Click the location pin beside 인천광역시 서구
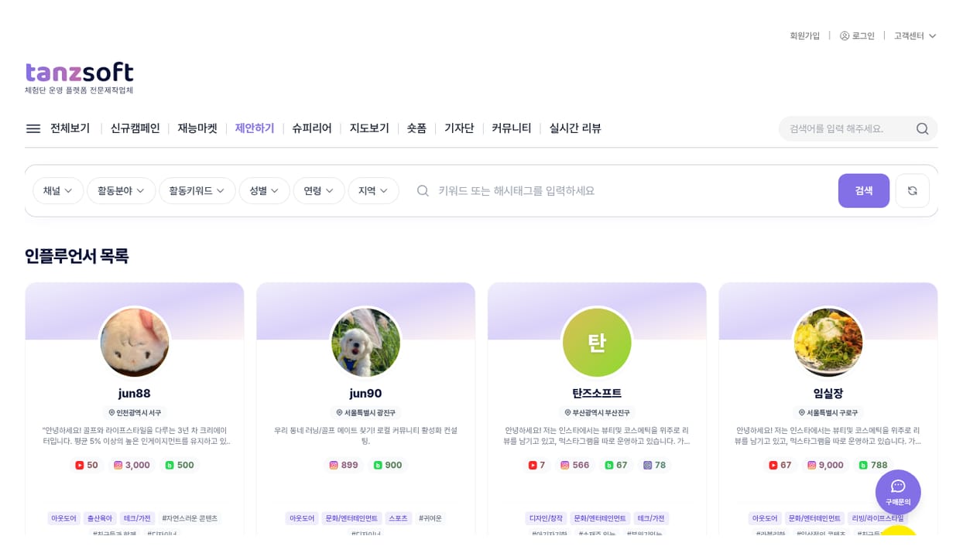Viewport: 963px width, 560px height. coord(111,413)
